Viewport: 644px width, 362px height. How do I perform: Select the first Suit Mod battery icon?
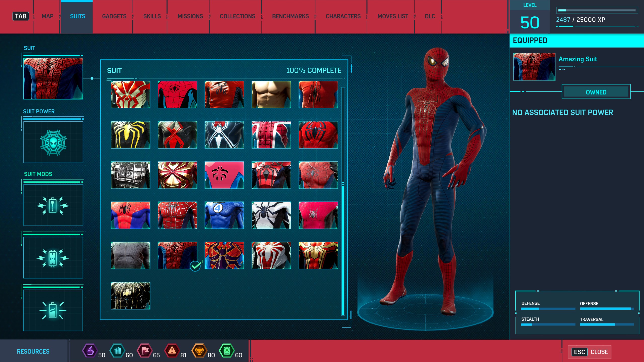pyautogui.click(x=53, y=205)
